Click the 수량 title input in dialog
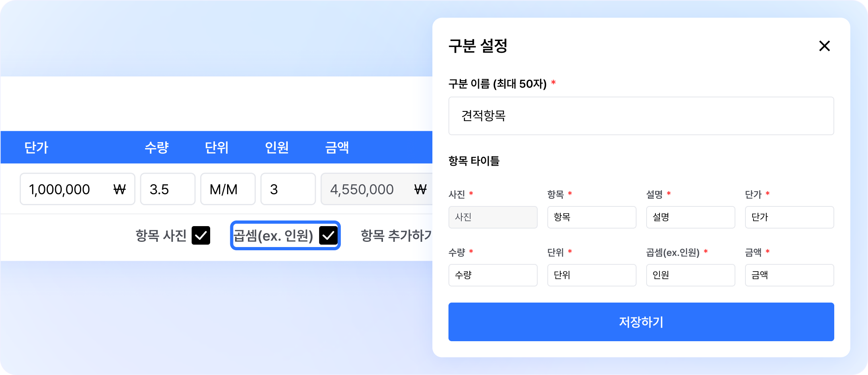The width and height of the screenshot is (868, 375). click(x=493, y=275)
